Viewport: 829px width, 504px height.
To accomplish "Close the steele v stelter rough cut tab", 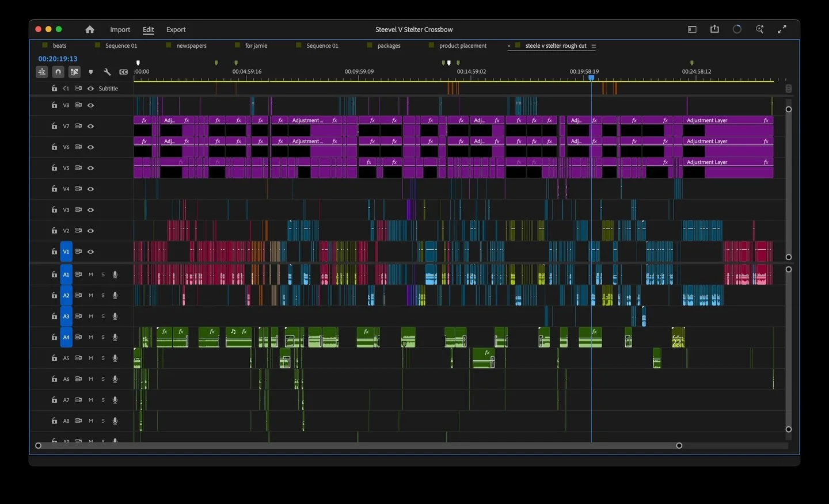I will pyautogui.click(x=508, y=45).
